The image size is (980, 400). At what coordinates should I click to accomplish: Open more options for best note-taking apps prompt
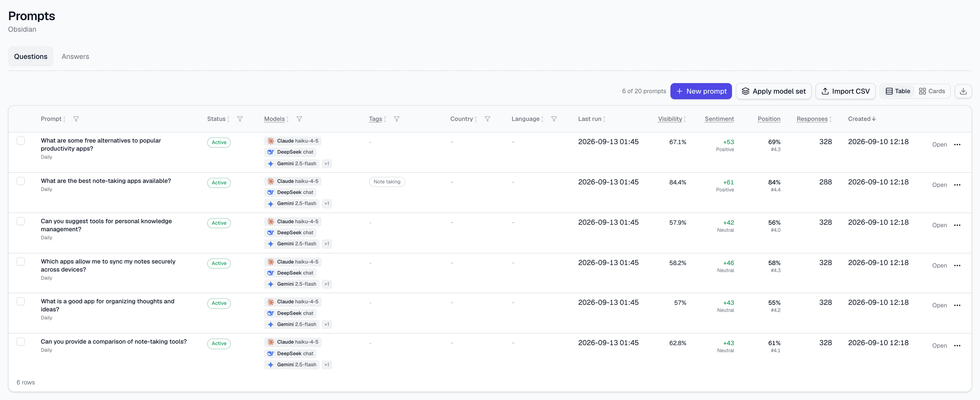pos(957,185)
